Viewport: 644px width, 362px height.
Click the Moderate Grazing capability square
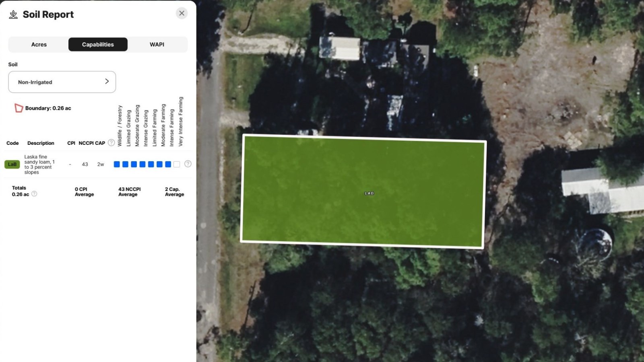pos(134,164)
